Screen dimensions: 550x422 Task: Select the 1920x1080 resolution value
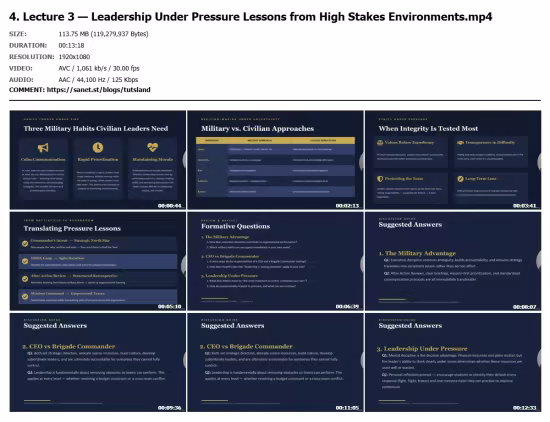click(74, 57)
